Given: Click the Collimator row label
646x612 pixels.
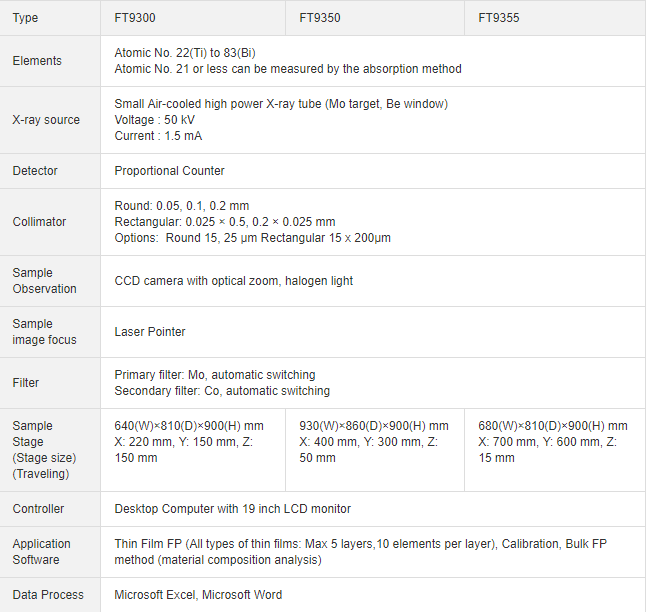Looking at the screenshot, I should (39, 222).
